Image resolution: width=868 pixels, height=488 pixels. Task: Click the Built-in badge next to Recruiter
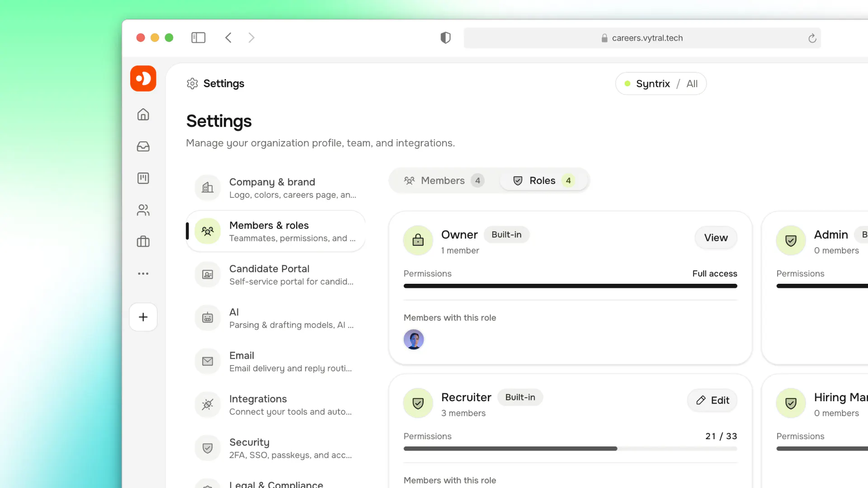tap(520, 397)
